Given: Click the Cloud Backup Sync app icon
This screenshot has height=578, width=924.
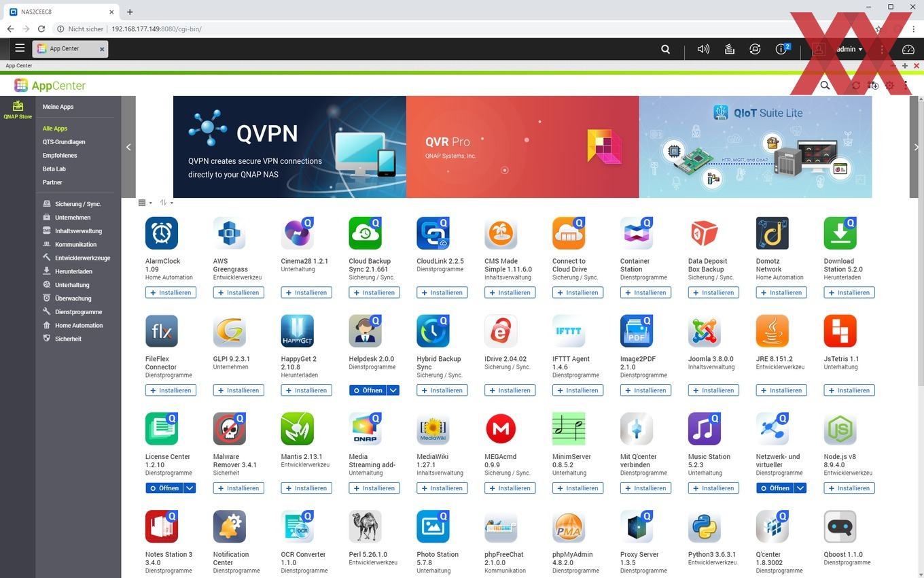Looking at the screenshot, I should [366, 233].
